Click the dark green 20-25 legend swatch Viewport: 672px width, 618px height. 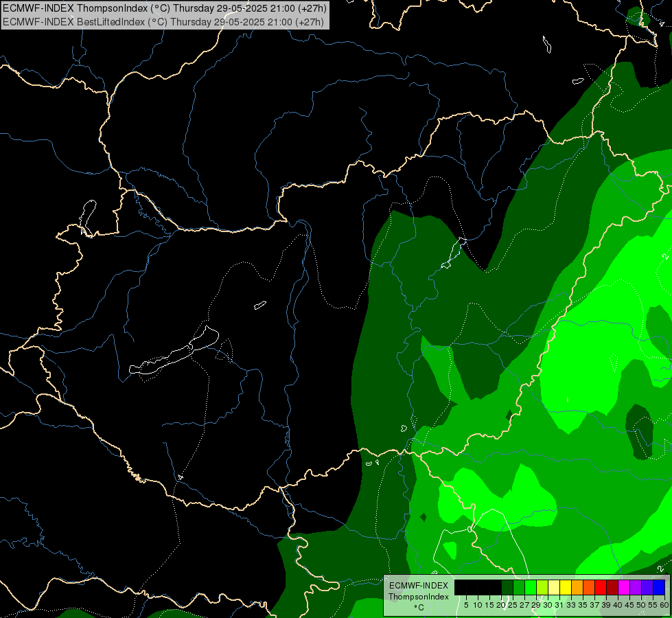pos(507,587)
